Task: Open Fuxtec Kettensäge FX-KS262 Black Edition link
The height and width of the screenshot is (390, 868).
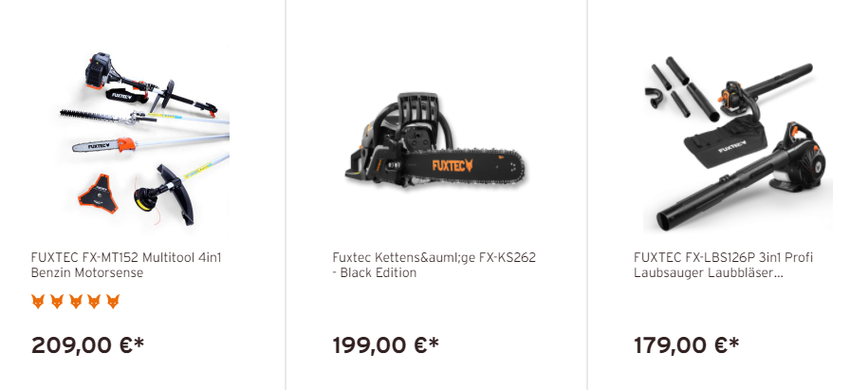Action: 434,265
